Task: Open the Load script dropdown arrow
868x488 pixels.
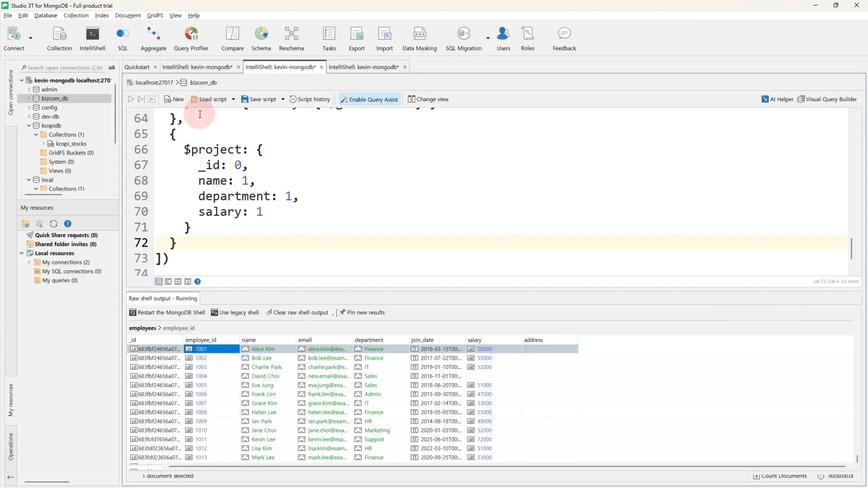Action: click(x=233, y=99)
